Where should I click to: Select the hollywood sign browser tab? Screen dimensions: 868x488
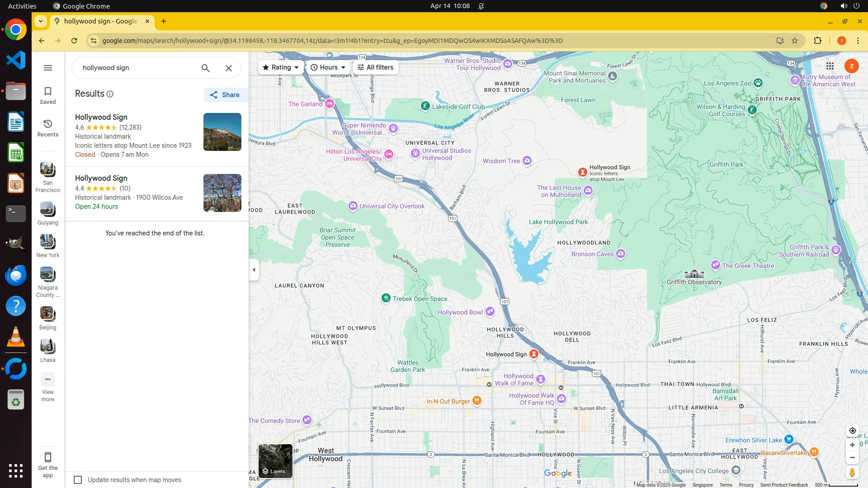click(x=100, y=21)
